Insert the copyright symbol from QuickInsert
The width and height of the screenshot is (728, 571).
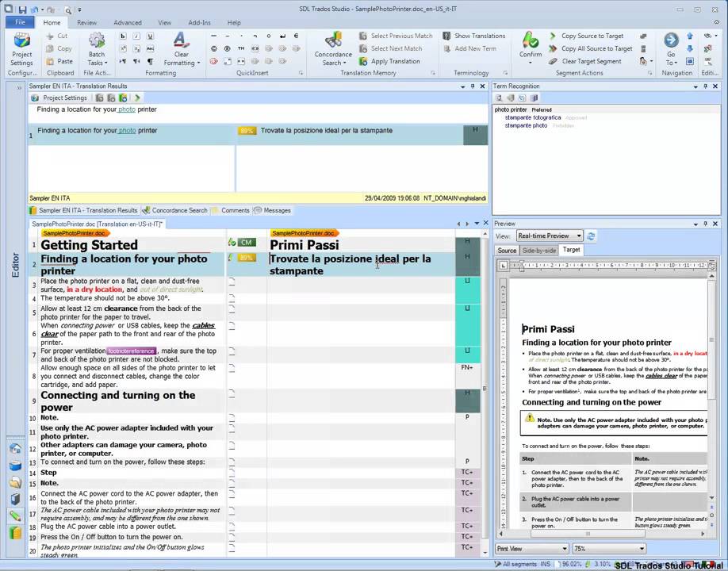[213, 48]
